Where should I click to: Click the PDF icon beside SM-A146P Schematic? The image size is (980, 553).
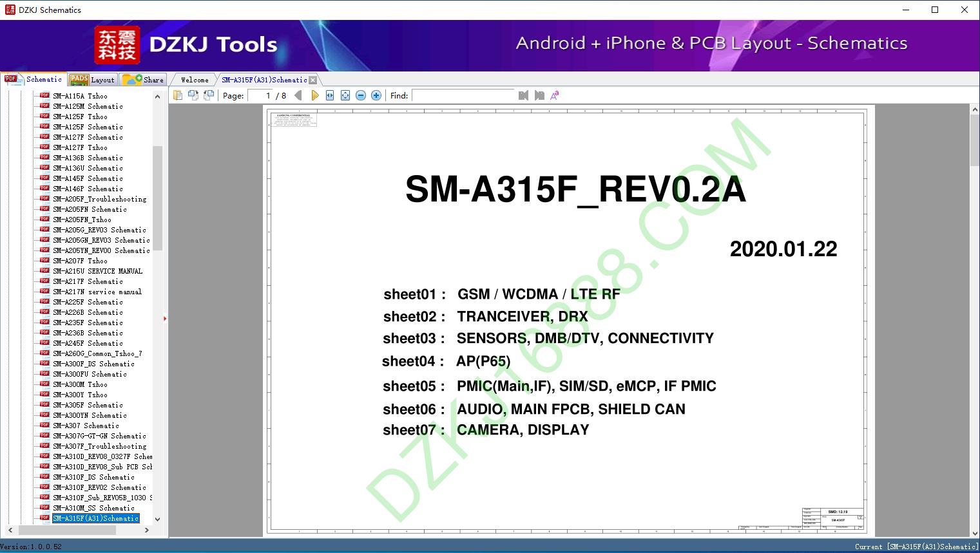click(x=44, y=188)
